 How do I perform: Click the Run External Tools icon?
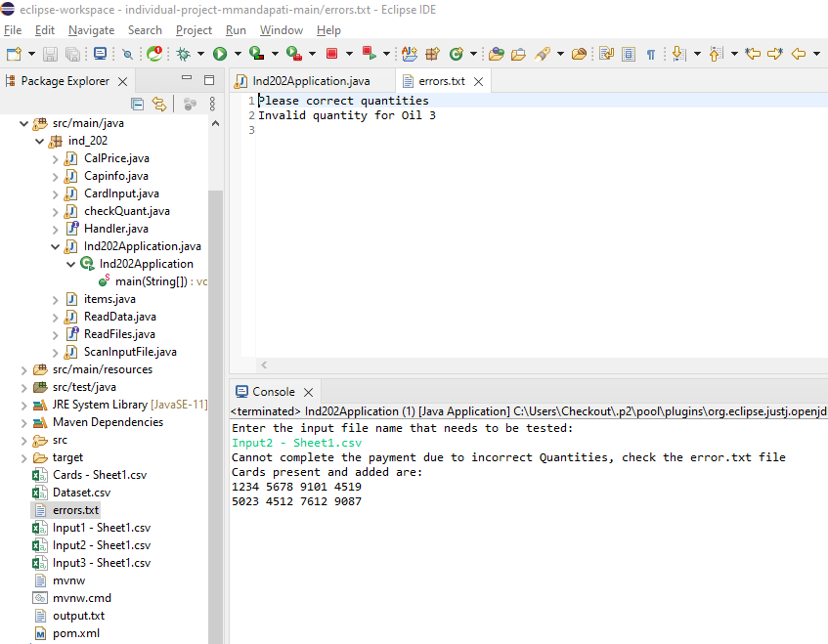point(294,54)
